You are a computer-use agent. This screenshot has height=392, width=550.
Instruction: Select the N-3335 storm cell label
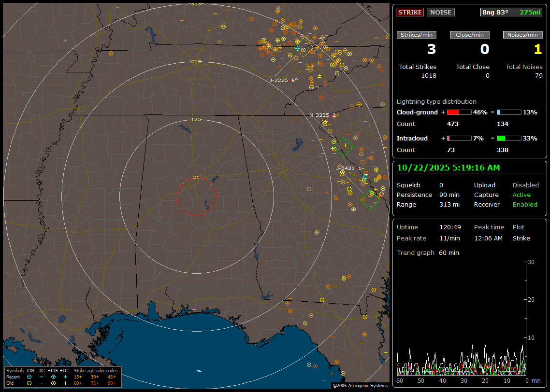click(319, 115)
